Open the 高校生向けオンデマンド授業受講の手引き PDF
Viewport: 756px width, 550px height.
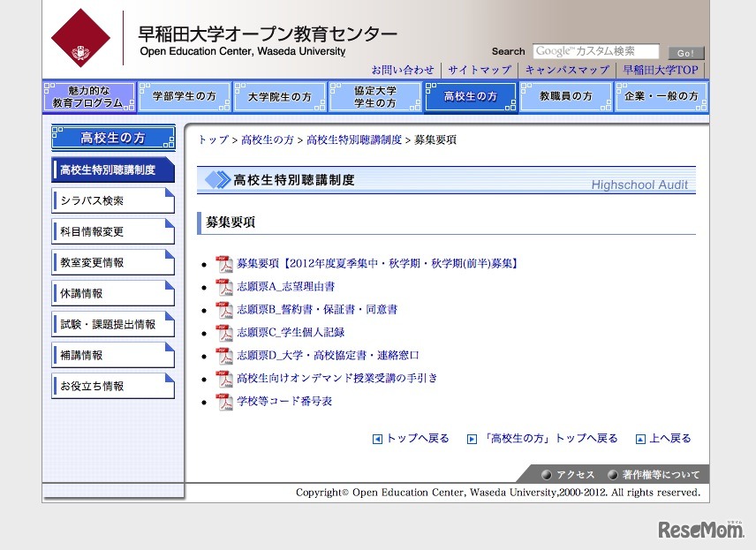pyautogui.click(x=223, y=379)
